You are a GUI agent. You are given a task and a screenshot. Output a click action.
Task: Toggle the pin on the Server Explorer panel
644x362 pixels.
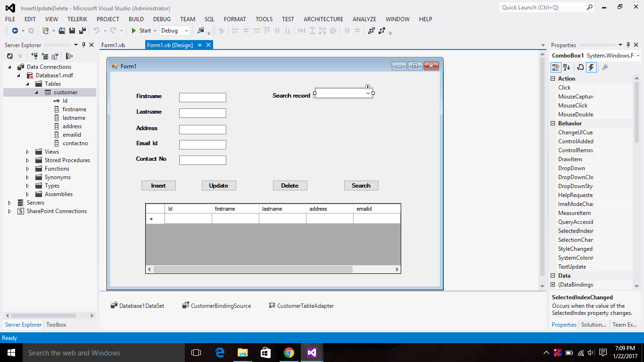pyautogui.click(x=83, y=45)
